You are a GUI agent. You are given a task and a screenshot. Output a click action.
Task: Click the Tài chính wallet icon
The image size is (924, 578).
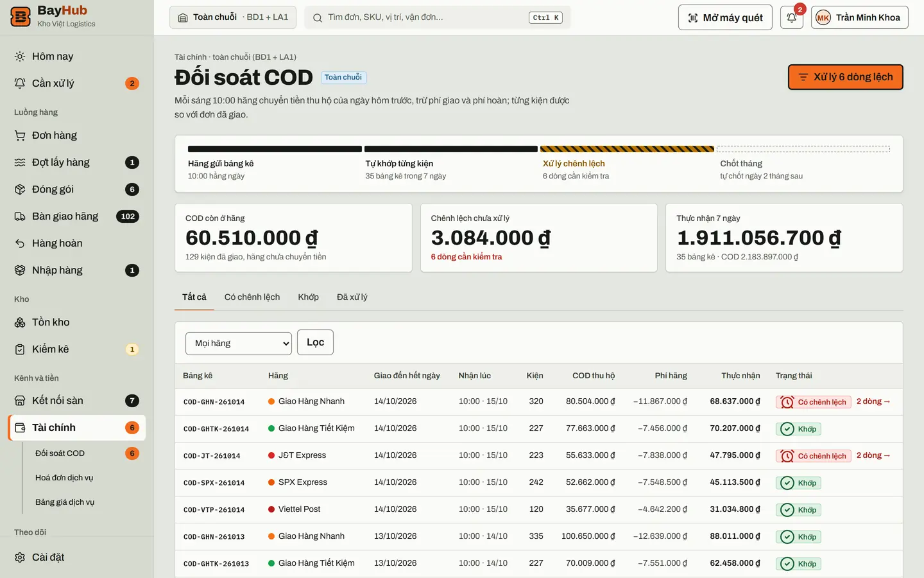tap(20, 428)
